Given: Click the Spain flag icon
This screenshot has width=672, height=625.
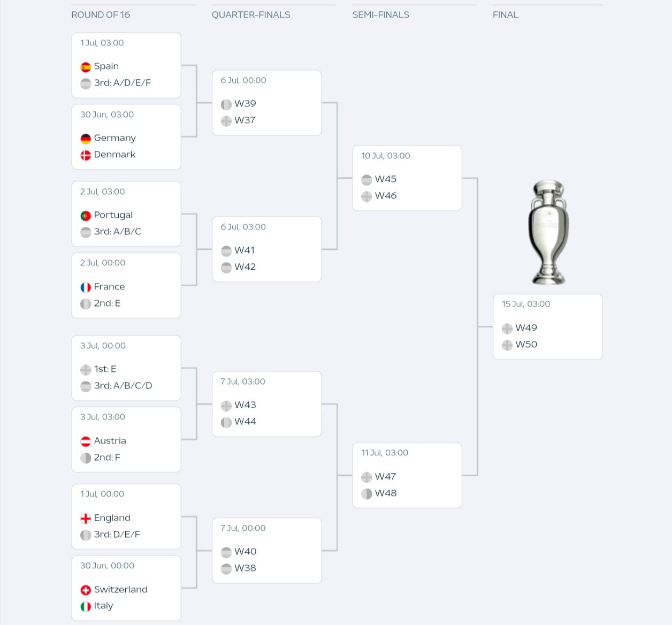Looking at the screenshot, I should point(86,67).
